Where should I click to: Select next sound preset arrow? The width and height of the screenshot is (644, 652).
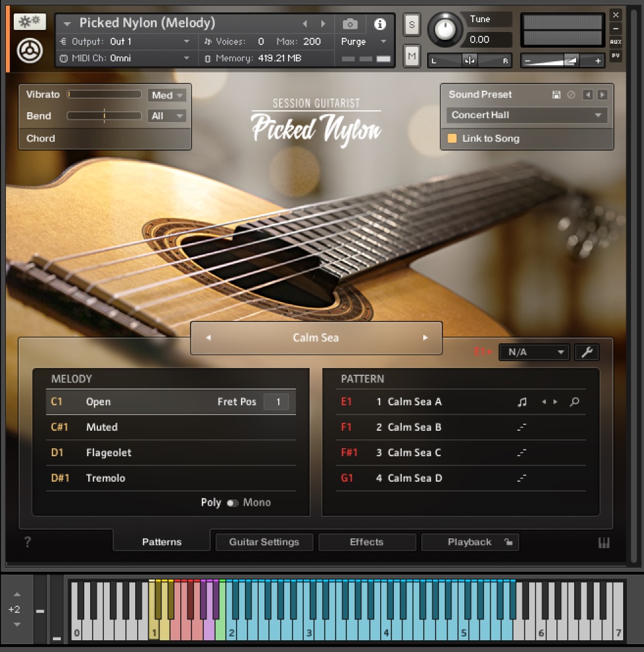point(602,95)
